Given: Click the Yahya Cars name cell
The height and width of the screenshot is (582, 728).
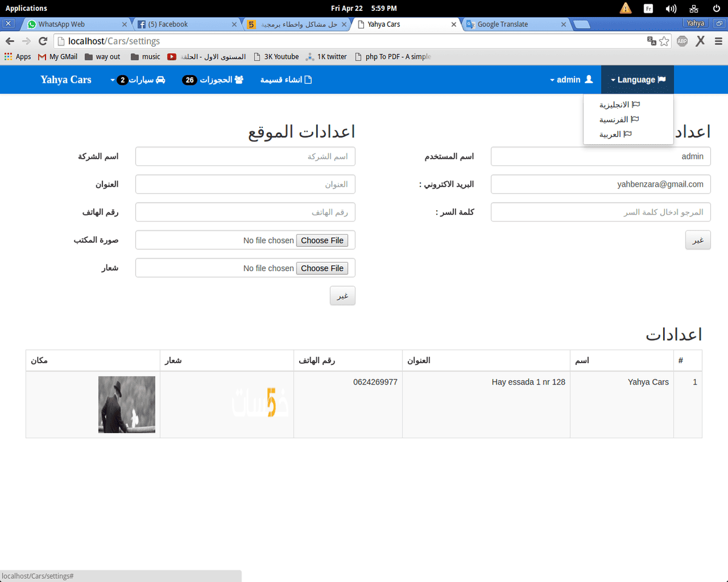Looking at the screenshot, I should [622, 404].
